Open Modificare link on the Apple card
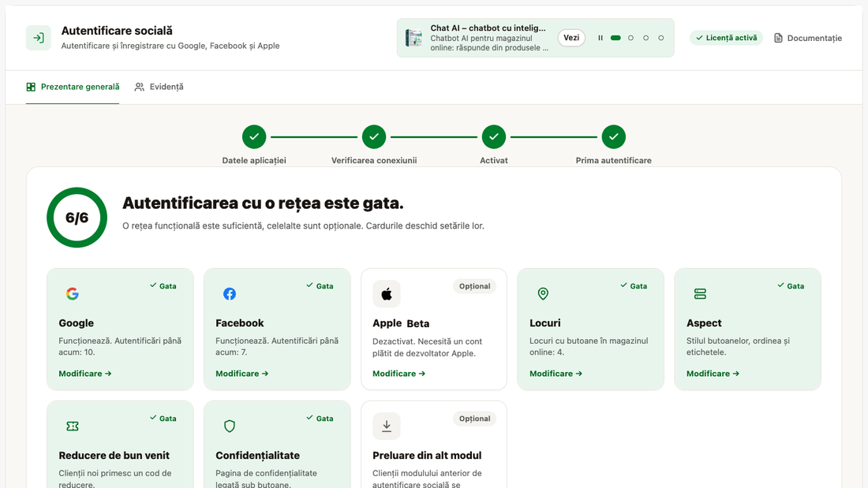868x488 pixels. click(x=399, y=374)
